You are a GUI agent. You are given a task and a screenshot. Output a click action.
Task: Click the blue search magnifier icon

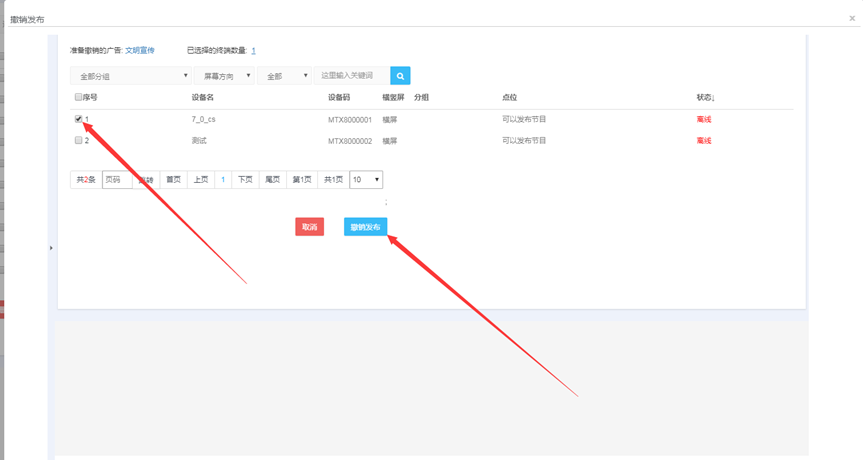pyautogui.click(x=400, y=76)
